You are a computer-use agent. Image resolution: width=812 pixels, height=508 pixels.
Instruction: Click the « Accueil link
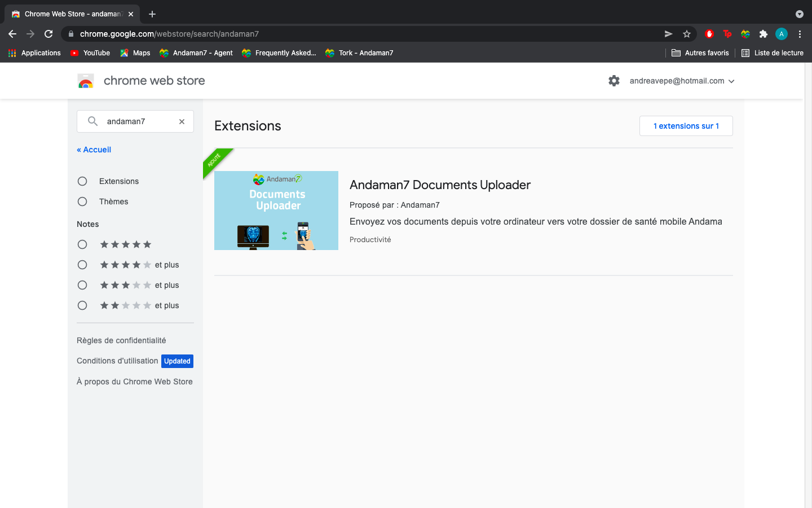tap(94, 150)
